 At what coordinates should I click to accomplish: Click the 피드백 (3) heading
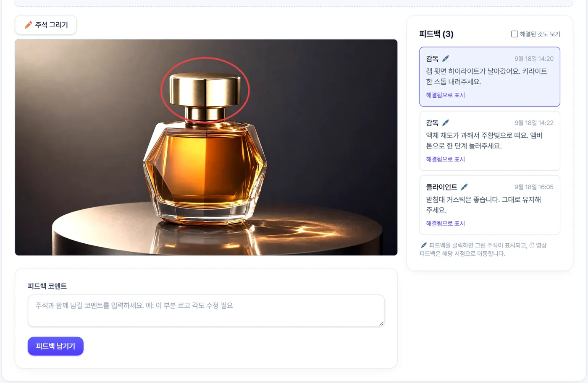coord(436,34)
